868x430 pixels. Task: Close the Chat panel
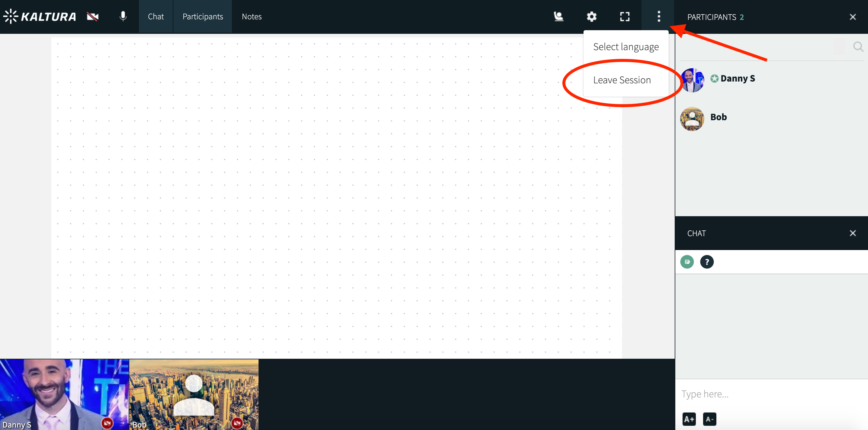pos(853,233)
